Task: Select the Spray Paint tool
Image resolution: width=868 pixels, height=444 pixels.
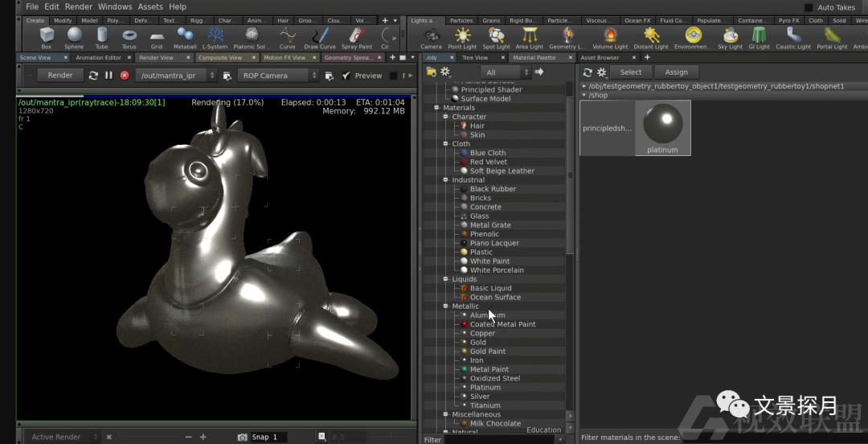Action: [357, 39]
